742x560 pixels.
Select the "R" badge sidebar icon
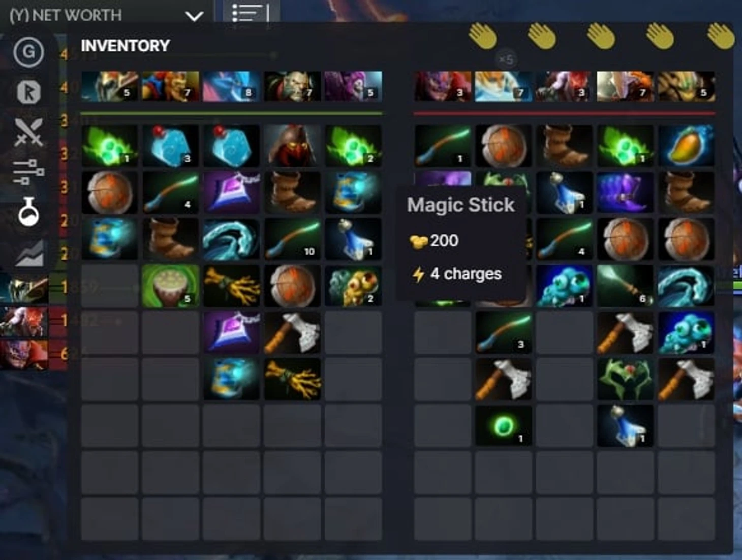tap(28, 91)
